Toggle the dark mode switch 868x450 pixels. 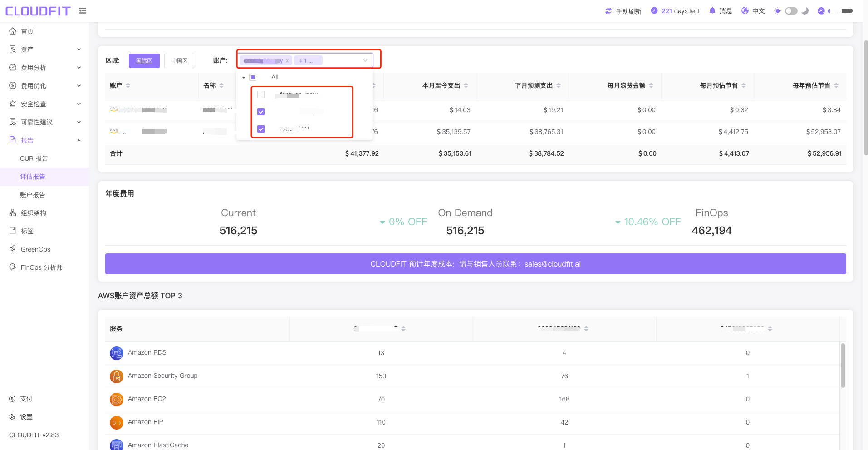[791, 11]
